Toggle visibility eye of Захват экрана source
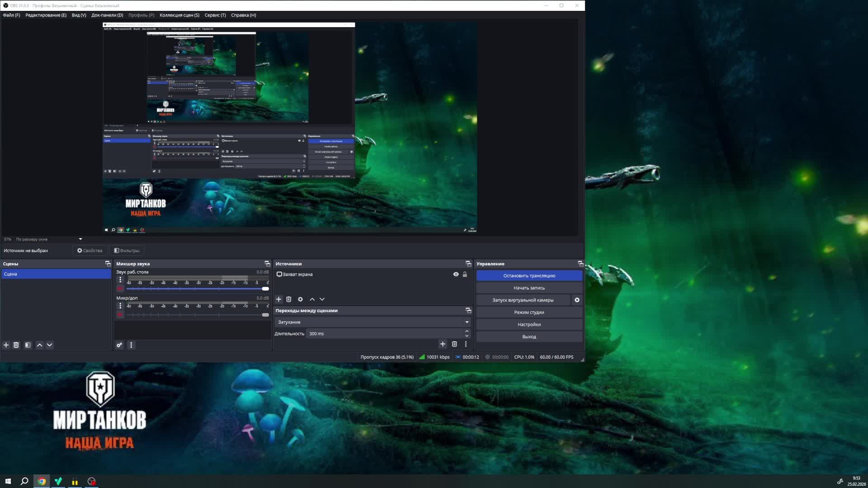Viewport: 868px width, 488px height. coord(456,274)
